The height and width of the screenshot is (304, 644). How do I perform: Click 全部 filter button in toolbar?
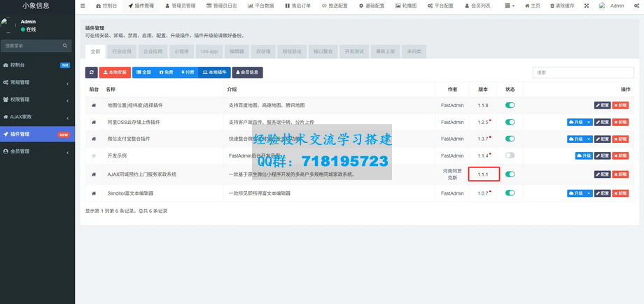143,72
